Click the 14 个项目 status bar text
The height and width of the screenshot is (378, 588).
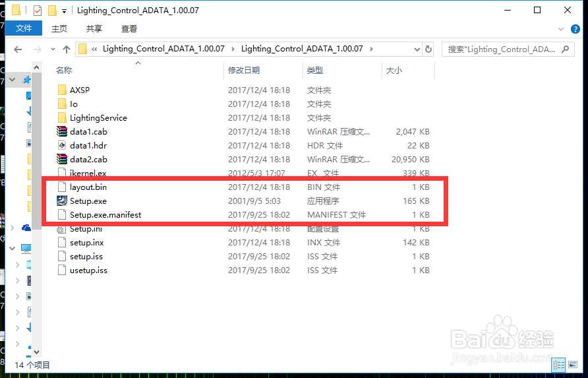pos(32,365)
